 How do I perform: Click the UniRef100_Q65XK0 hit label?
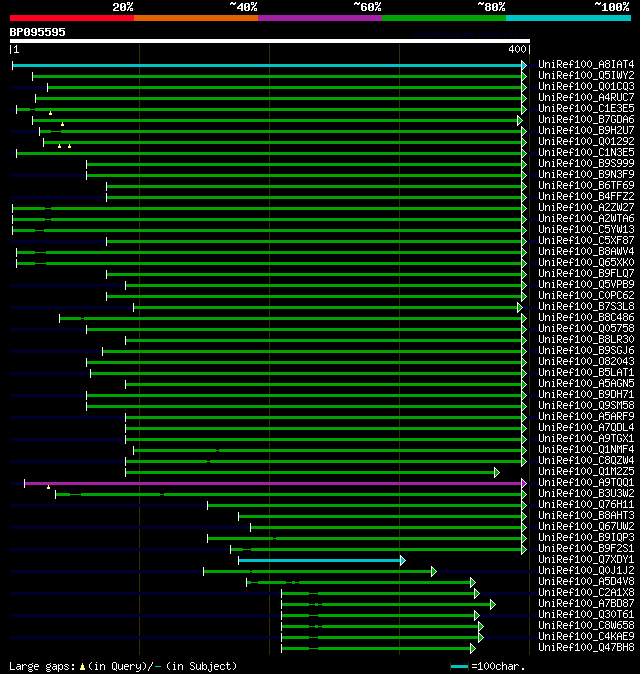[586, 263]
